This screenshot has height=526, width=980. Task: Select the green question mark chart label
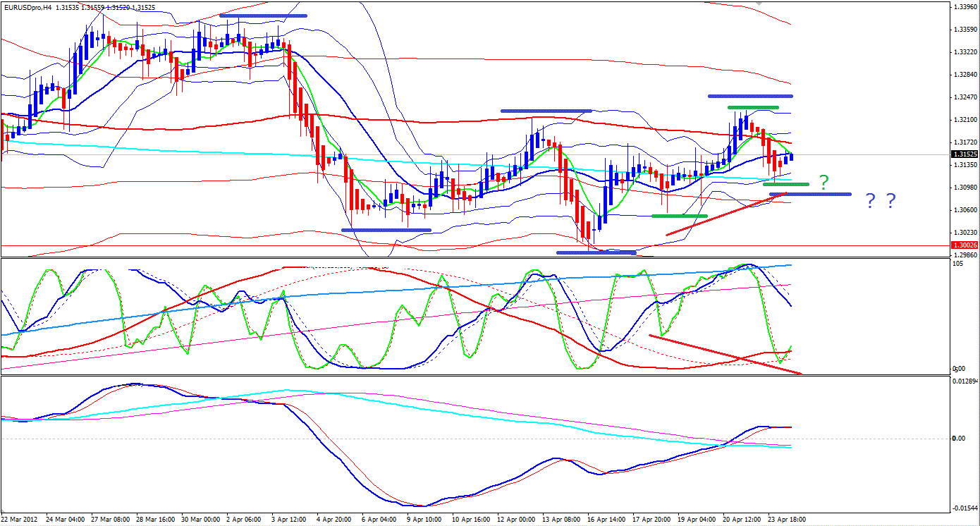(823, 181)
